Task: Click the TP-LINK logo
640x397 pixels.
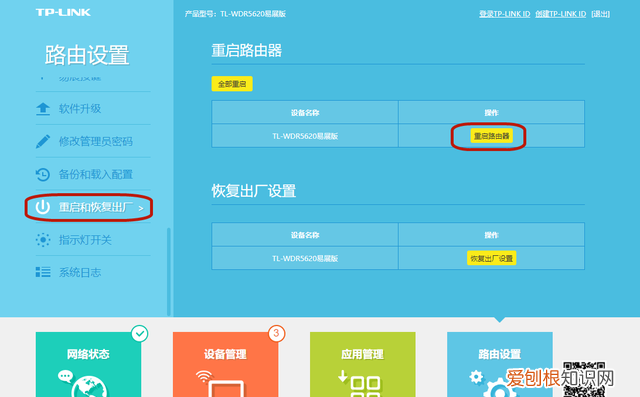Action: coord(63,13)
